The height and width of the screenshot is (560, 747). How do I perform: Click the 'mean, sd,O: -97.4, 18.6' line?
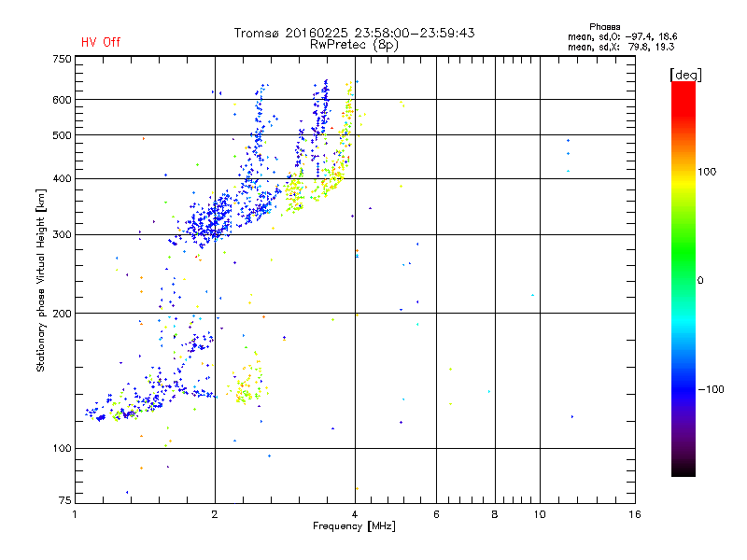click(622, 36)
